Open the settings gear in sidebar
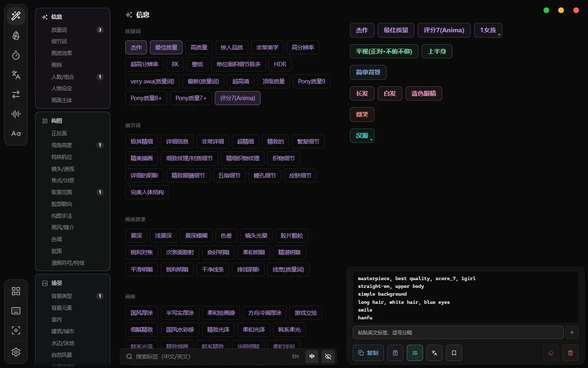588x368 pixels. point(16,352)
